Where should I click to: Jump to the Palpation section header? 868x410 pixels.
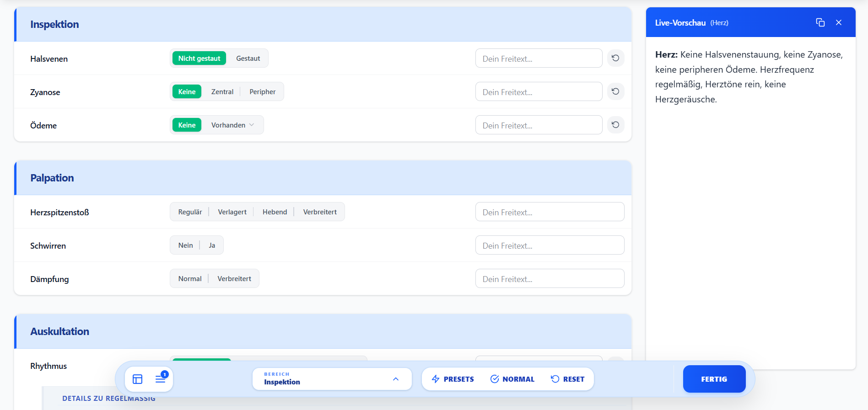pyautogui.click(x=52, y=178)
